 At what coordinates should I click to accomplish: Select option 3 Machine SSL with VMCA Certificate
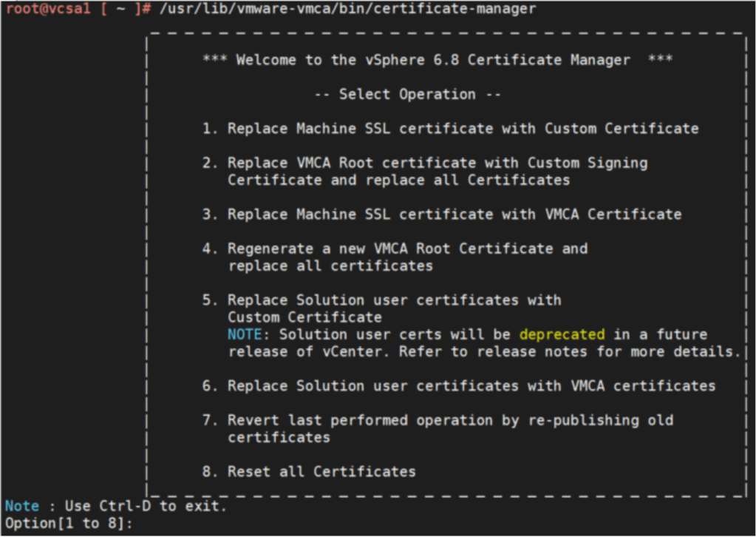tap(441, 215)
